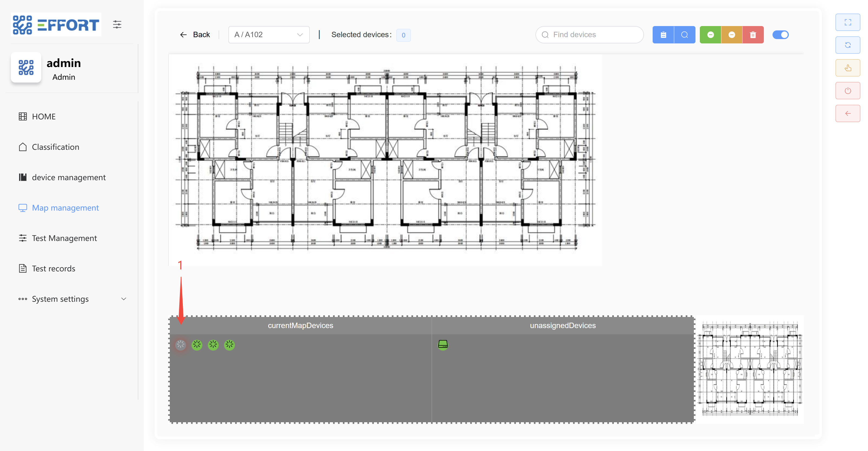Open the Test Management menu item
The height and width of the screenshot is (451, 868).
pos(64,238)
